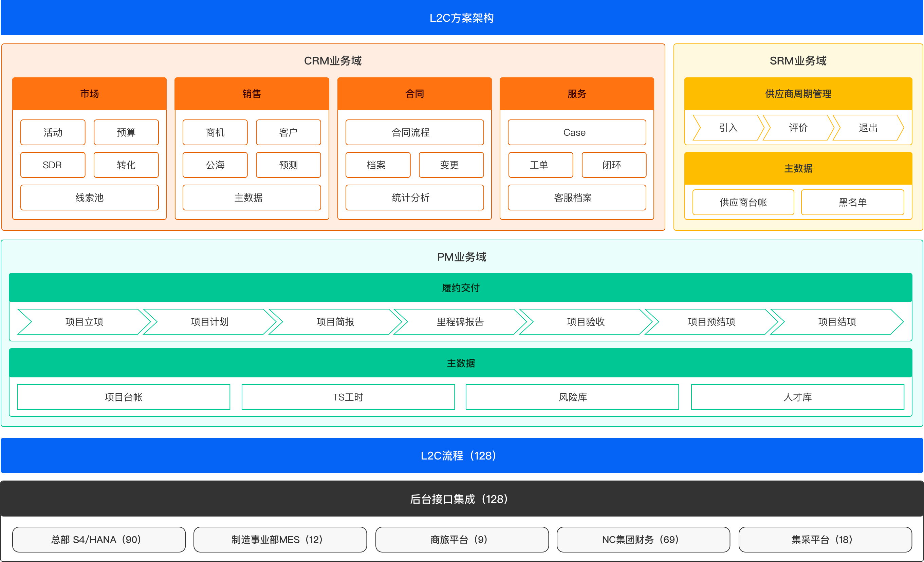Screen dimensions: 924x562
Task: Open the 预算 box
Action: click(126, 132)
